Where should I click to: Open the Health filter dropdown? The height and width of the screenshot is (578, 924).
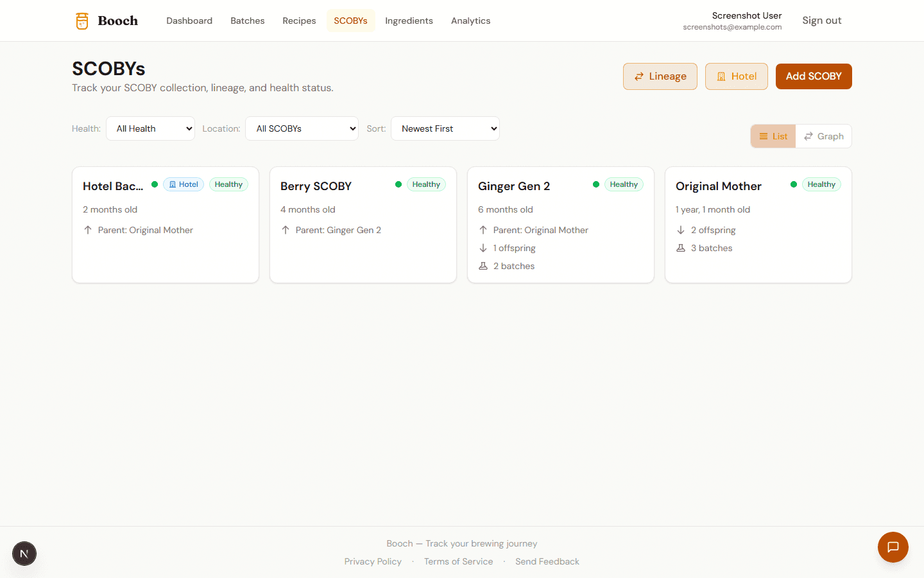click(151, 128)
